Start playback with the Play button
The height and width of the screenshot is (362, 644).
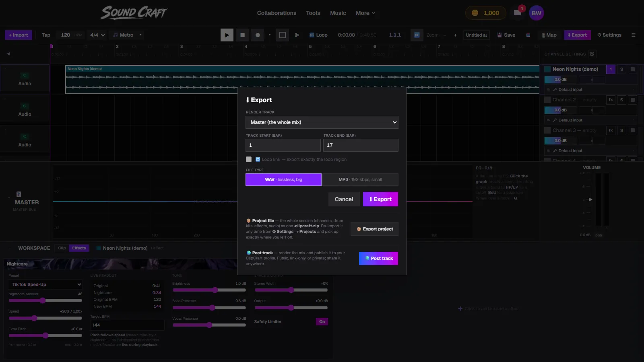[x=227, y=35]
